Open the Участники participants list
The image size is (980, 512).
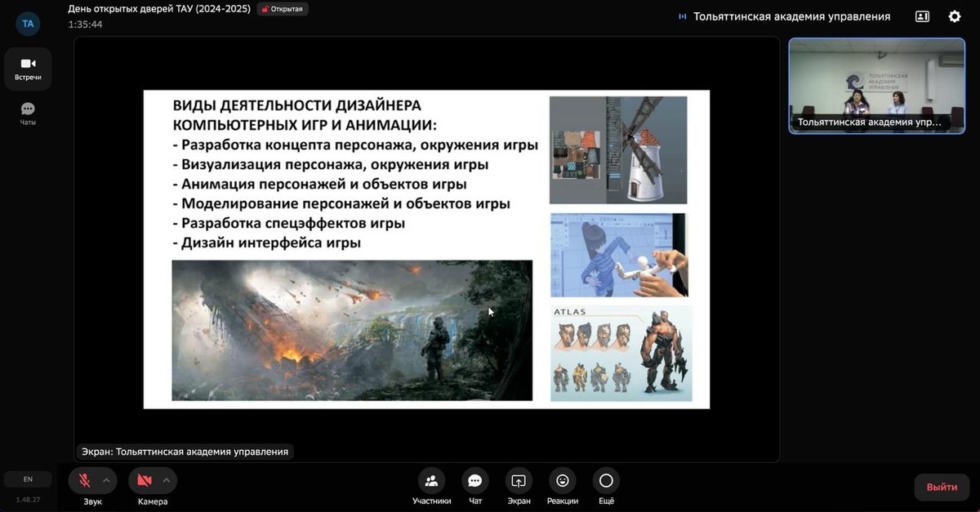(x=431, y=486)
